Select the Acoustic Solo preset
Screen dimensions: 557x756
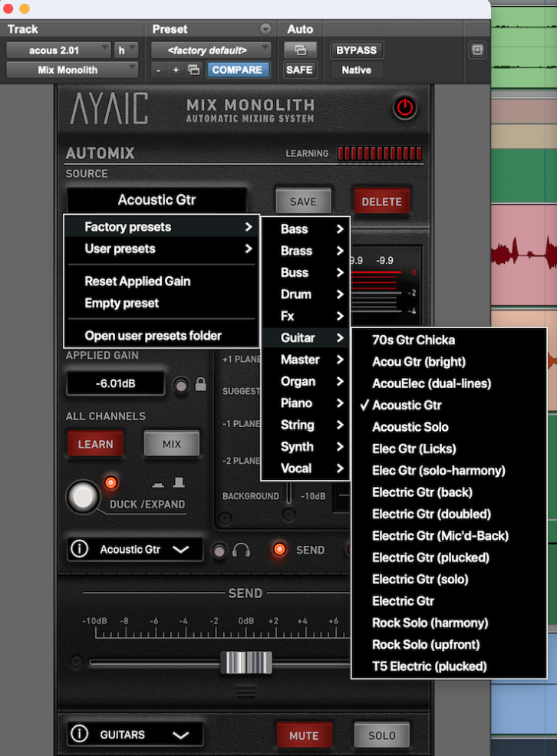point(449,427)
